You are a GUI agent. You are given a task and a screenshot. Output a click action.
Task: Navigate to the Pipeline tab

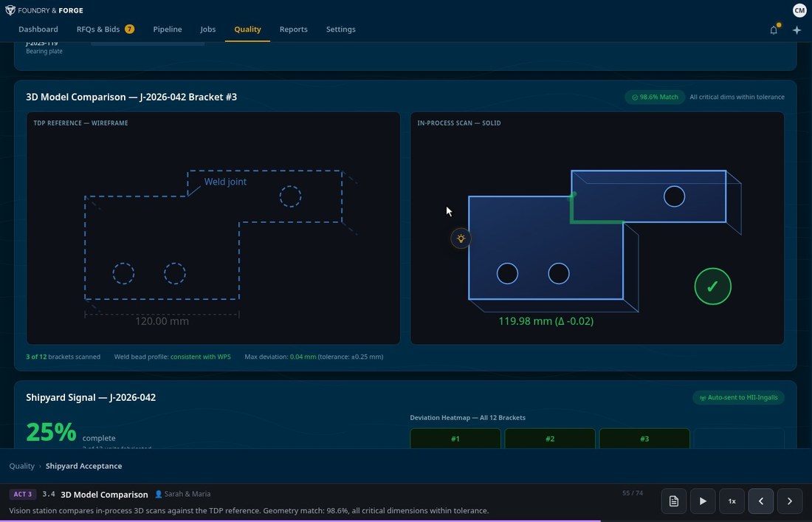tap(168, 30)
